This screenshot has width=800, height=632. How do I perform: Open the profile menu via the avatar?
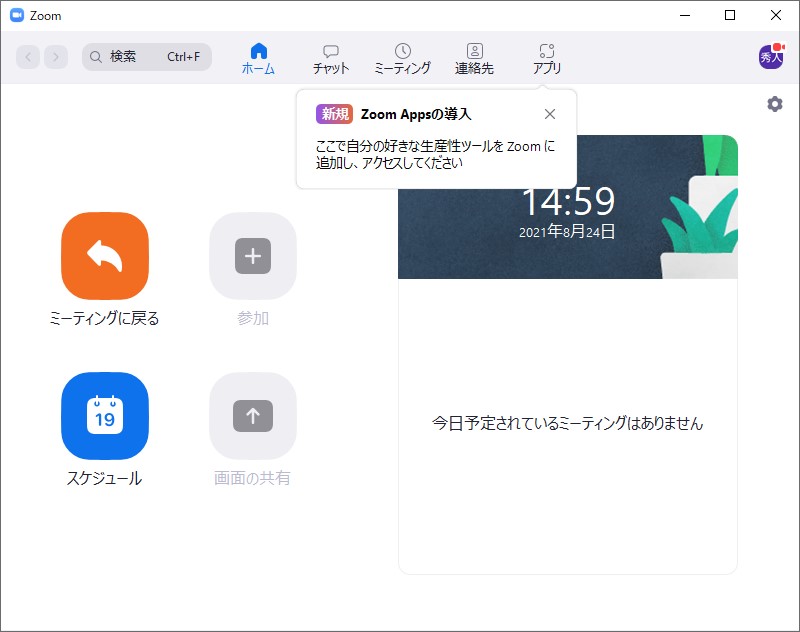771,57
